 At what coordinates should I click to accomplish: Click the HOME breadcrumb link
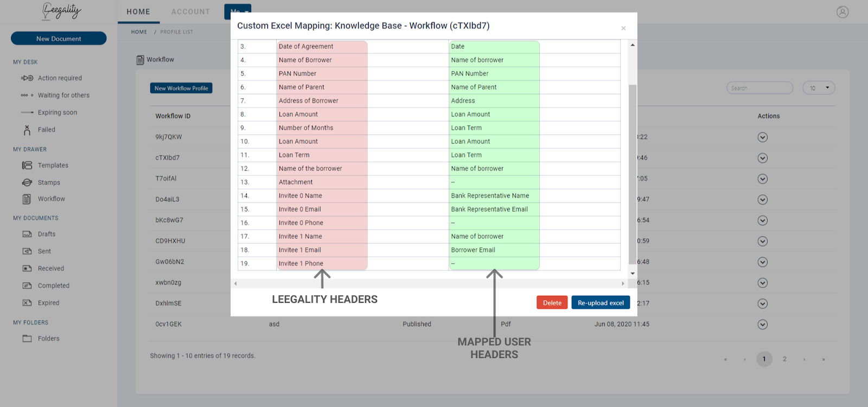[139, 32]
